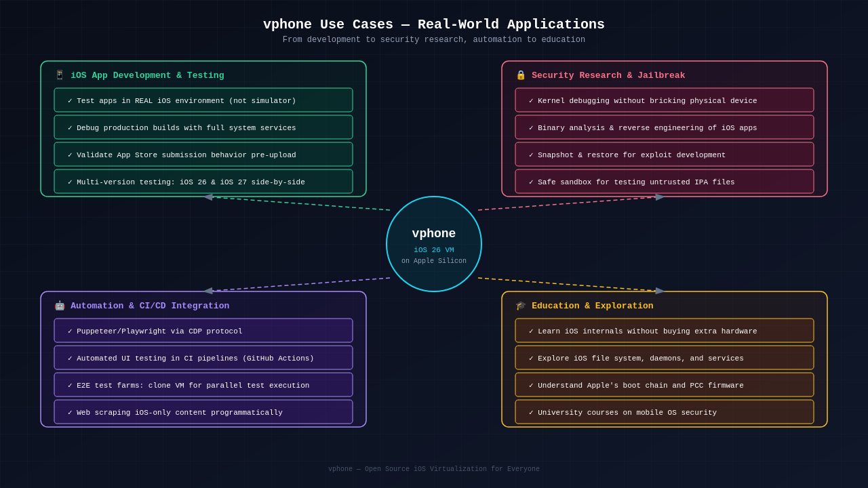Image resolution: width=868 pixels, height=488 pixels.
Task: Select the 'Education & Exploration' heading
Action: pyautogui.click(x=593, y=306)
